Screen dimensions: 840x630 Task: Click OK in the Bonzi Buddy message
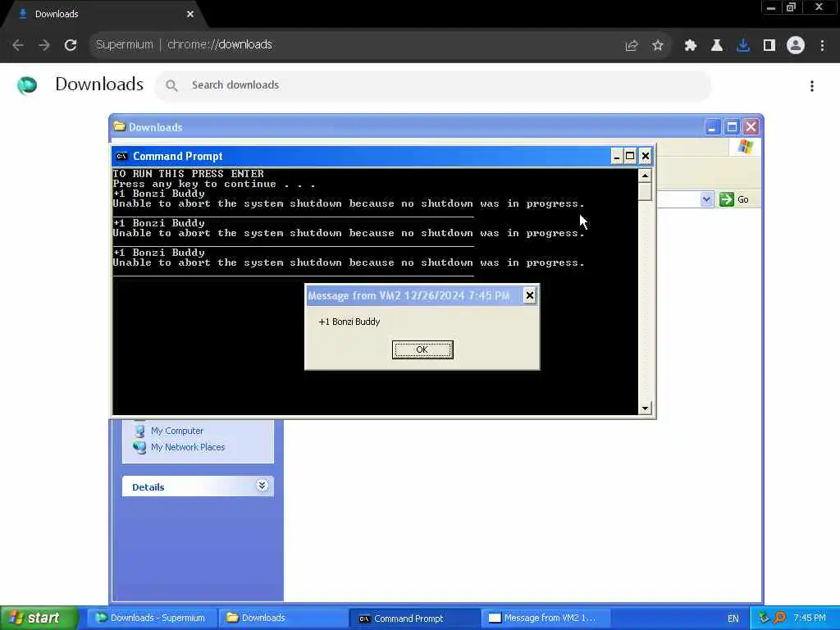pyautogui.click(x=422, y=349)
